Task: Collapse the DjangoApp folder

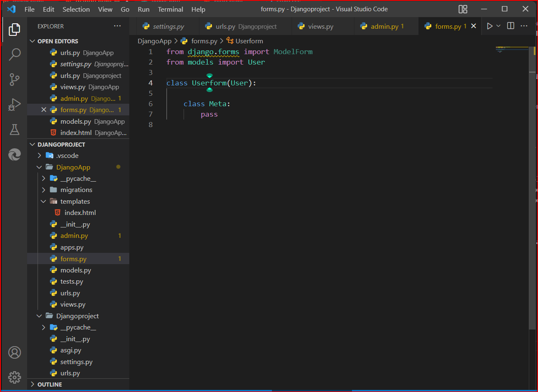Action: (x=78, y=167)
